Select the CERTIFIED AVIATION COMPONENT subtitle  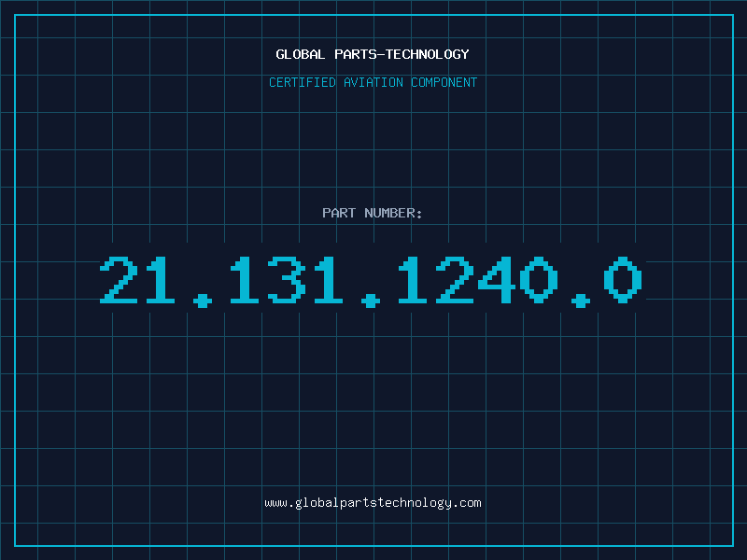pos(373,82)
